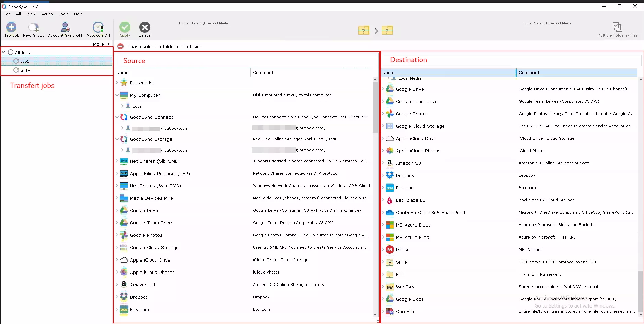The image size is (644, 324).
Task: Open the View menu
Action: (x=31, y=14)
